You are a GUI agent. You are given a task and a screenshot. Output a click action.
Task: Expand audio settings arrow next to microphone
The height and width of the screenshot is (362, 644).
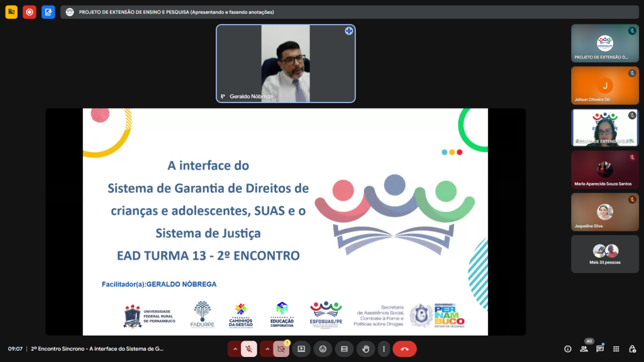click(x=235, y=349)
